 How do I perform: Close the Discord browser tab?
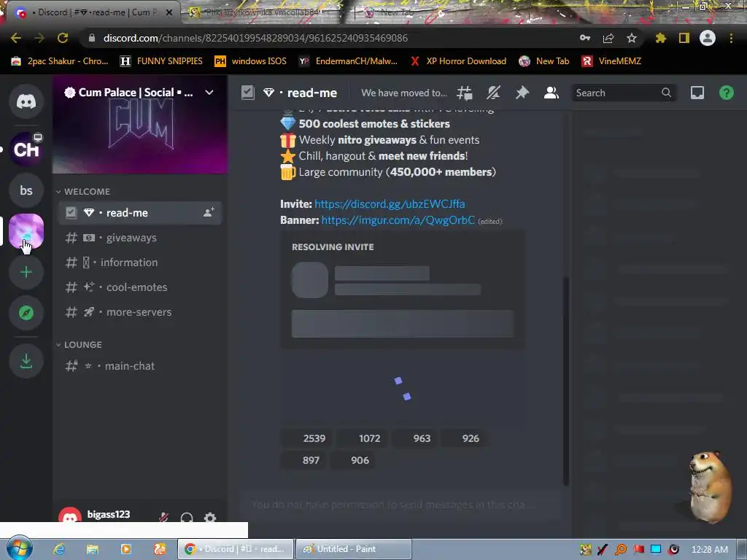[x=169, y=12]
